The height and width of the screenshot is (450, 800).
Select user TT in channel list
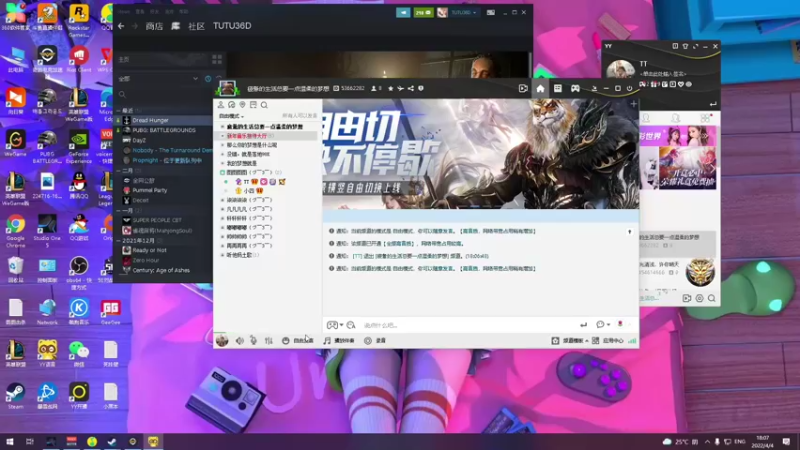(x=246, y=182)
